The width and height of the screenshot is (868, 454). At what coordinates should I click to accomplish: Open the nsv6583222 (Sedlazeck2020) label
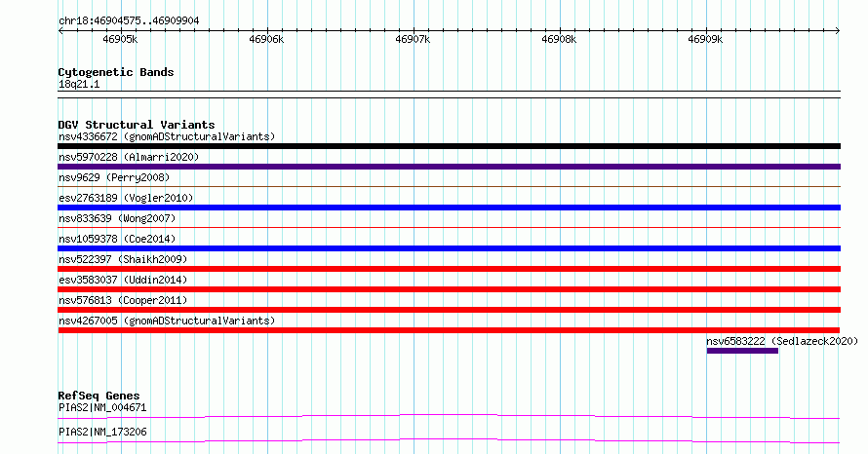click(782, 341)
